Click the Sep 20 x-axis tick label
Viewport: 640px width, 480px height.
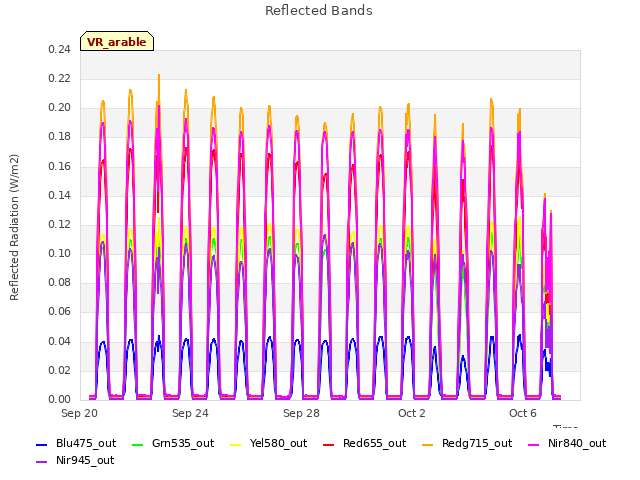(80, 413)
